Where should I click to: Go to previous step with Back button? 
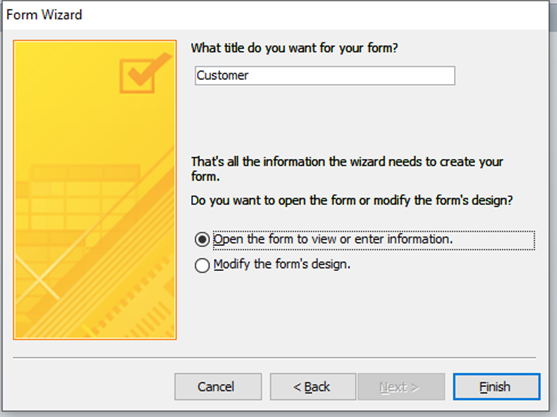(313, 386)
